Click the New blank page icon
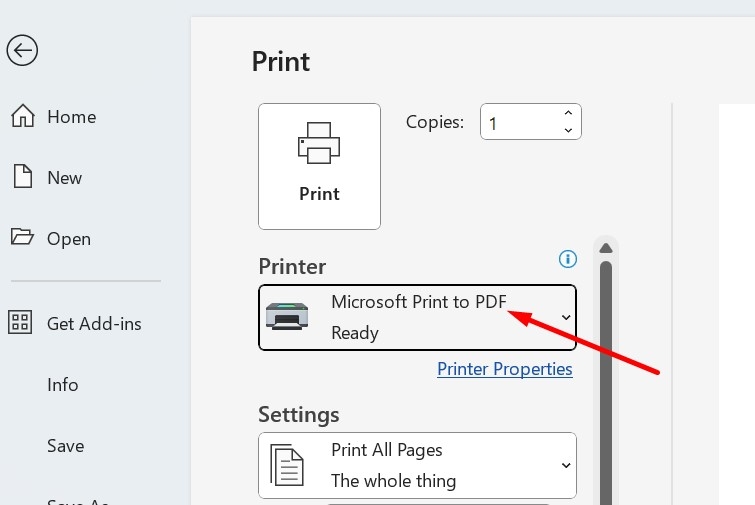This screenshot has height=505, width=755. [x=23, y=176]
